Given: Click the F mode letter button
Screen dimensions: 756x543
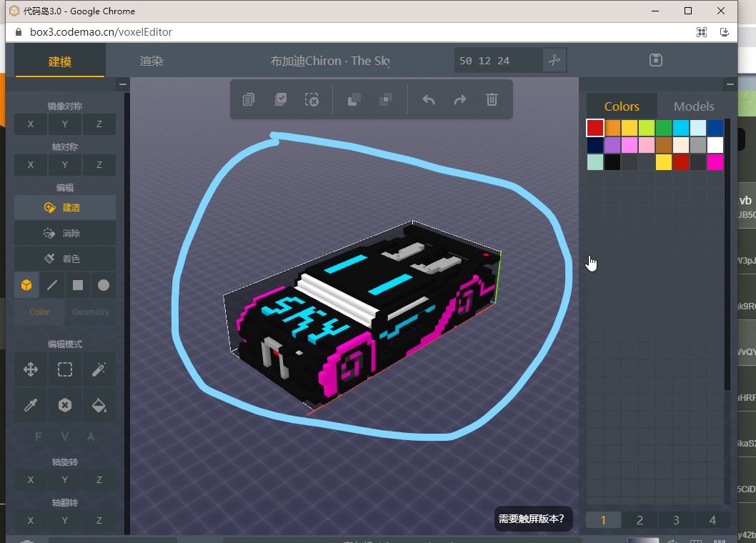Looking at the screenshot, I should tap(39, 437).
